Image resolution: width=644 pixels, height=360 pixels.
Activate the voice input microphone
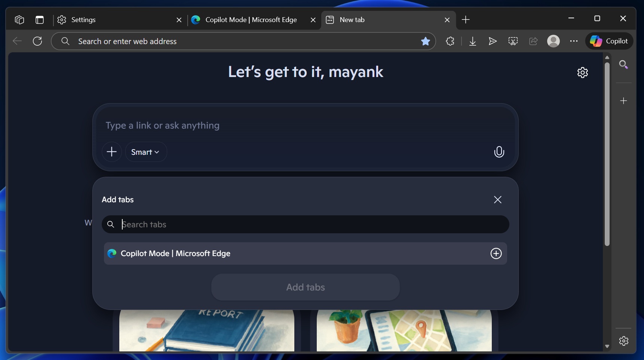(x=499, y=152)
